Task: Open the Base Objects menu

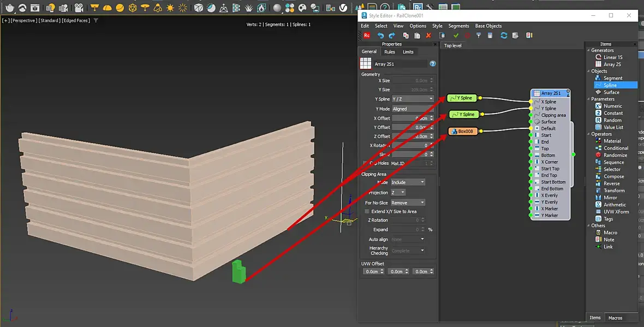Action: (x=488, y=26)
